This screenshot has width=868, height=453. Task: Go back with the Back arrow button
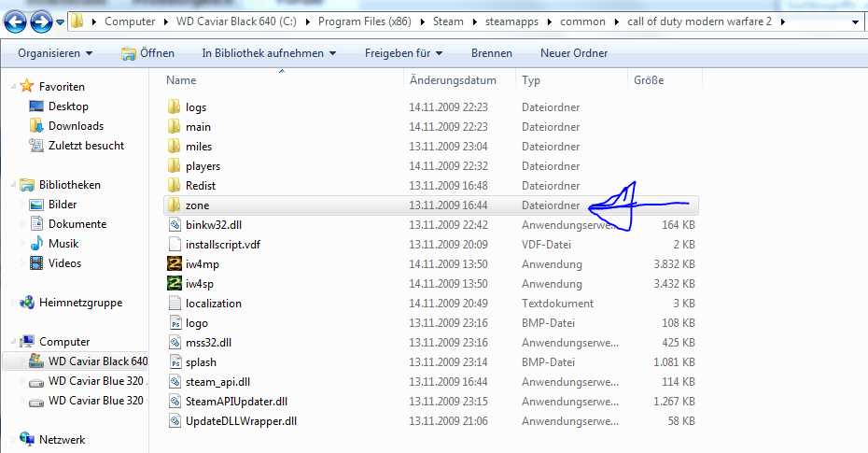tap(15, 21)
